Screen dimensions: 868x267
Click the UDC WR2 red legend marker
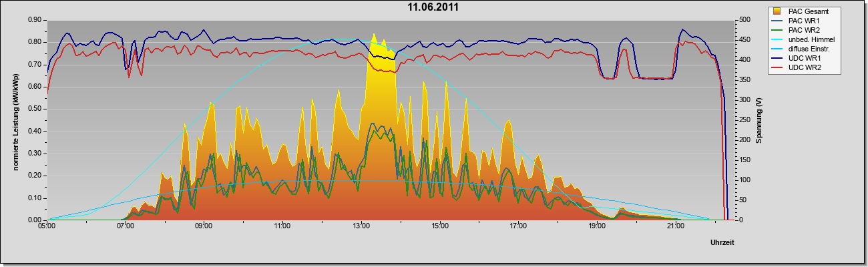coord(778,67)
